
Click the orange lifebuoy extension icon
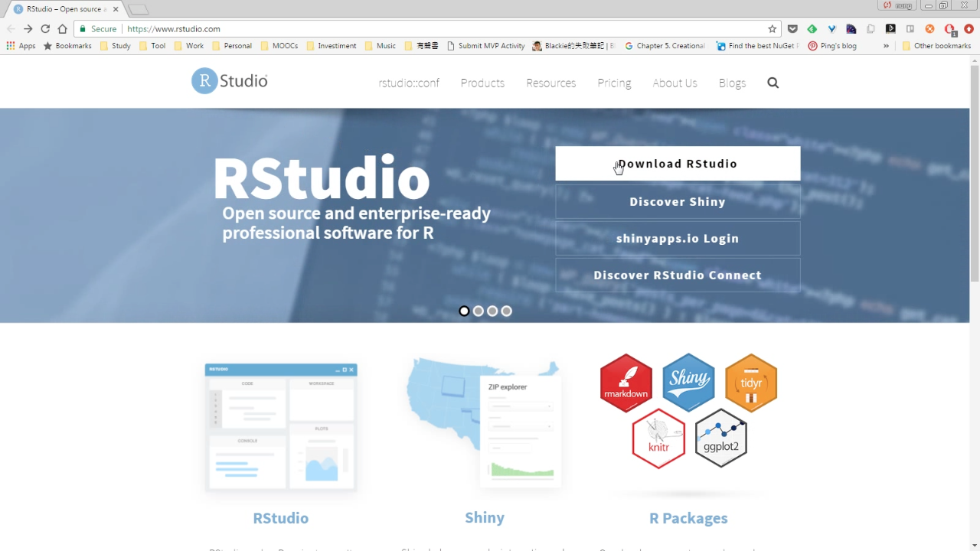pos(929,29)
